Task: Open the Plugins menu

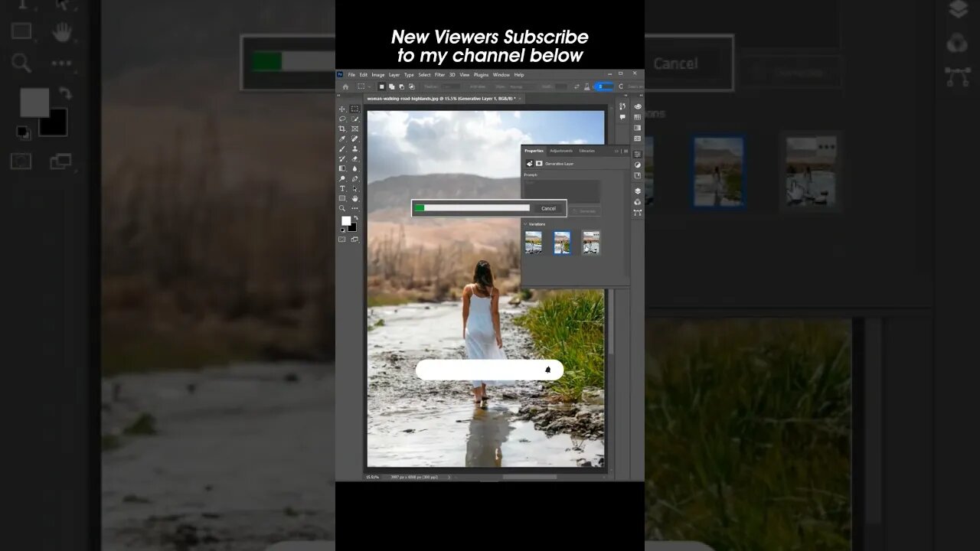Action: point(481,74)
